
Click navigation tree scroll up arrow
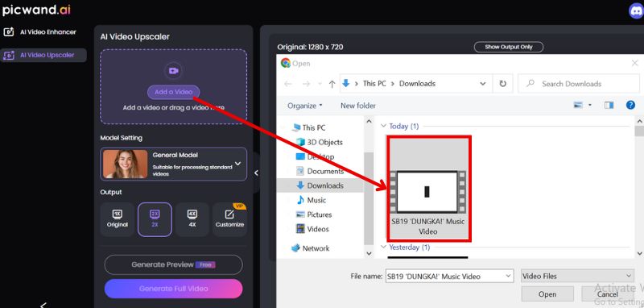click(369, 122)
